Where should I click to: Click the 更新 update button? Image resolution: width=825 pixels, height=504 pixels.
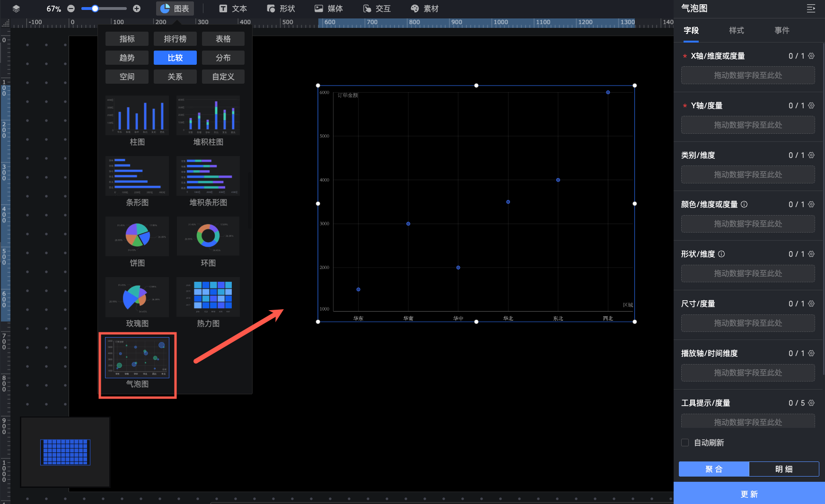click(x=749, y=494)
